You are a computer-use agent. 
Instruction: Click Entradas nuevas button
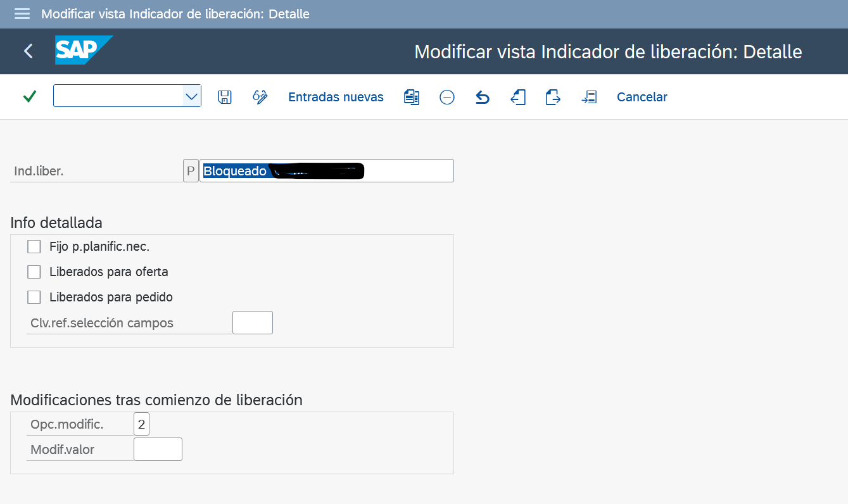(336, 97)
